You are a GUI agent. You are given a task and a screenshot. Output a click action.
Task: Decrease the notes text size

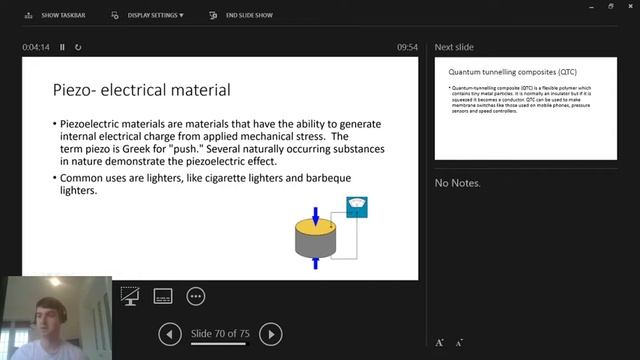(459, 343)
